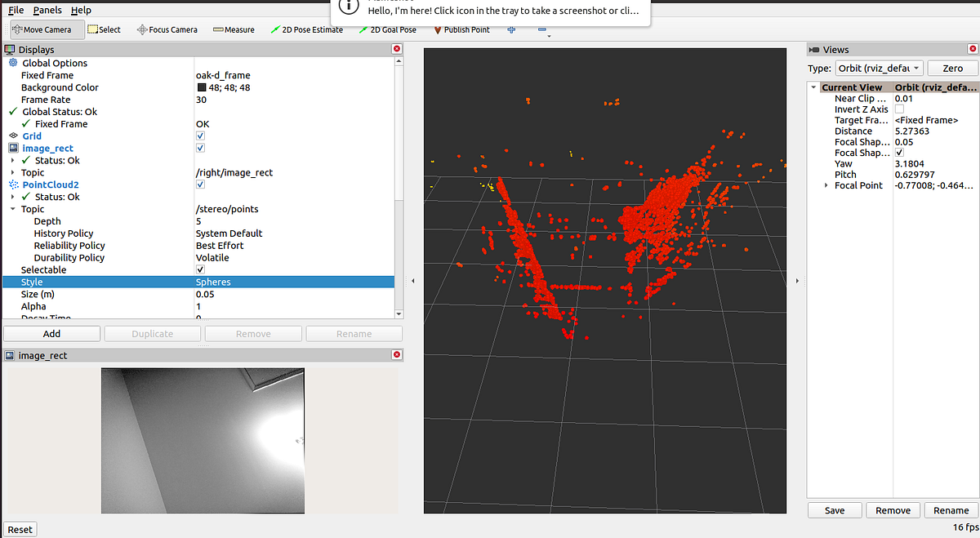Toggle the Selectable checkbox
This screenshot has height=538, width=980.
[201, 269]
